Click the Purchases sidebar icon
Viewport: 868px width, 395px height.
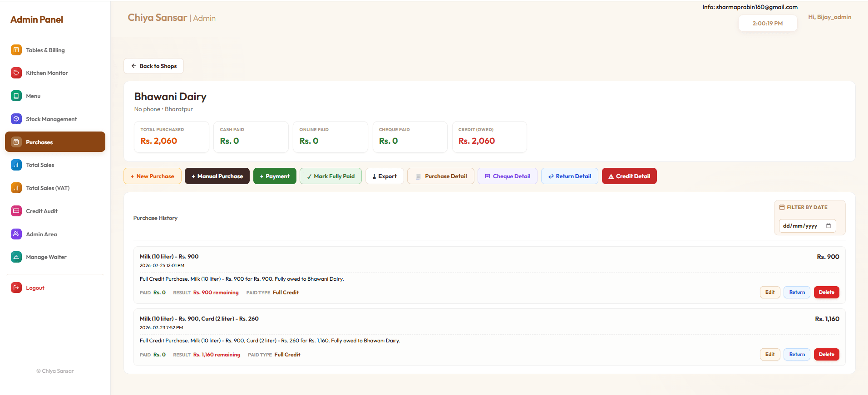pyautogui.click(x=16, y=142)
